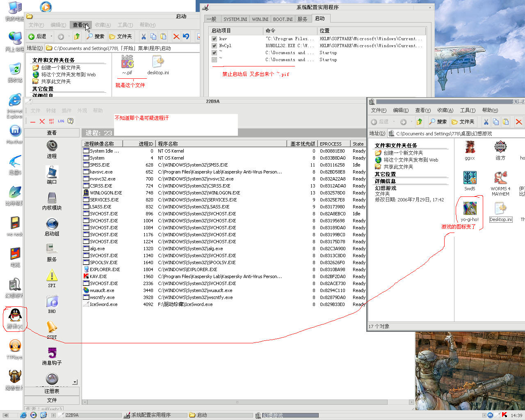Toggle the first ~ Startup entry checkbox

214,53
